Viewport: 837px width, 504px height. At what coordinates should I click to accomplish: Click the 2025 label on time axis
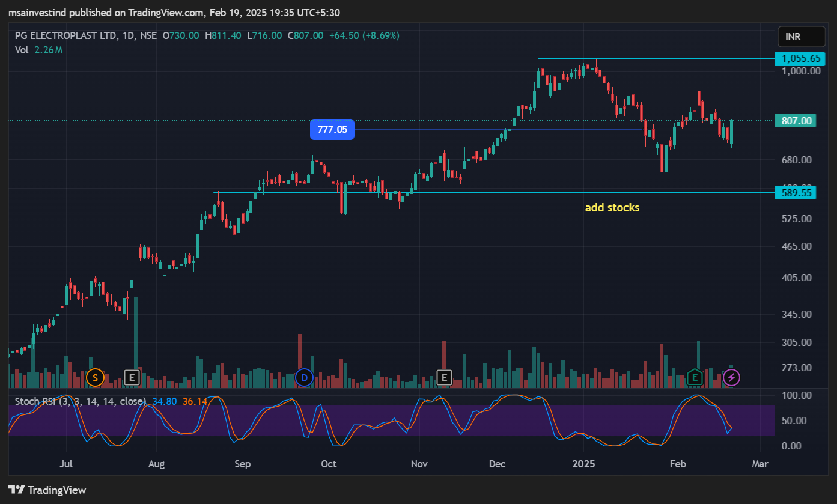[583, 464]
